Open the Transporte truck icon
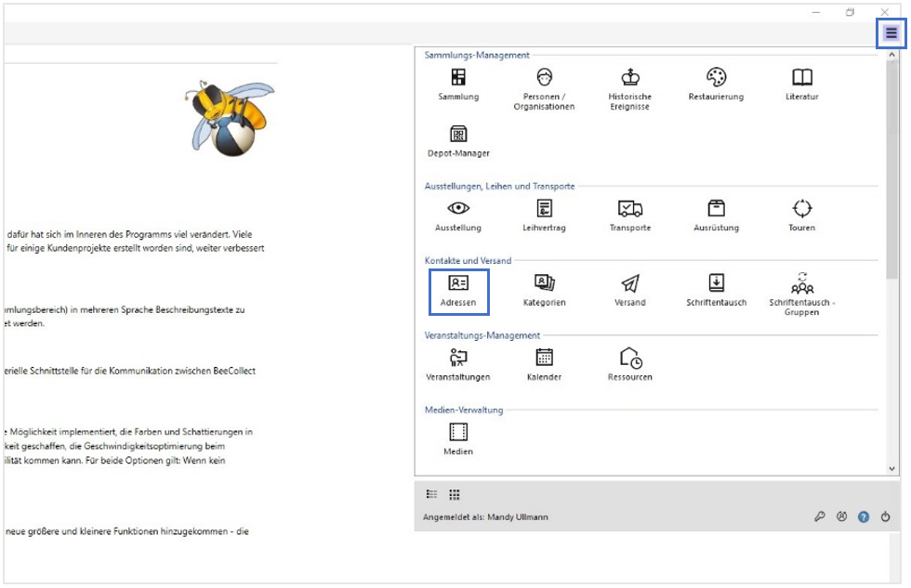911x588 pixels. pos(629,215)
